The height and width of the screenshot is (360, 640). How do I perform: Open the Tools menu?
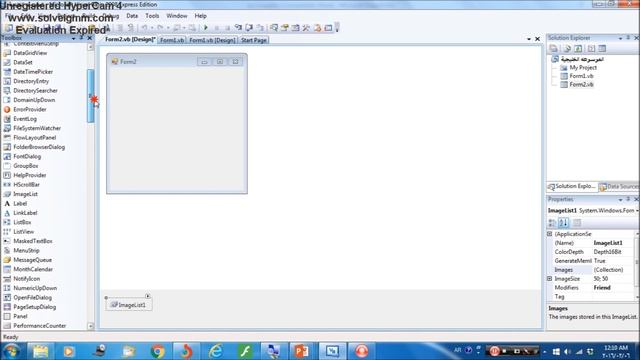coord(152,16)
